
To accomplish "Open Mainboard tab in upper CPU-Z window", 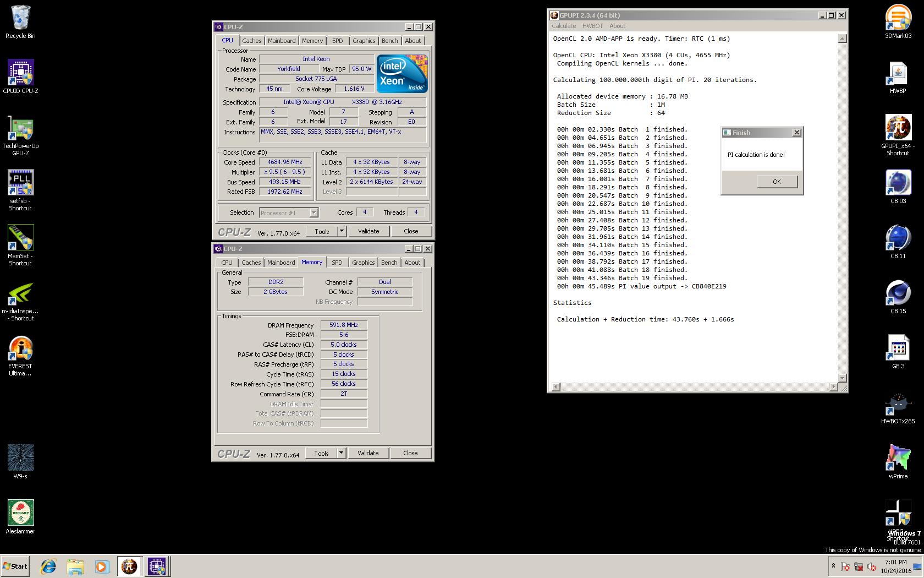I will 282,41.
